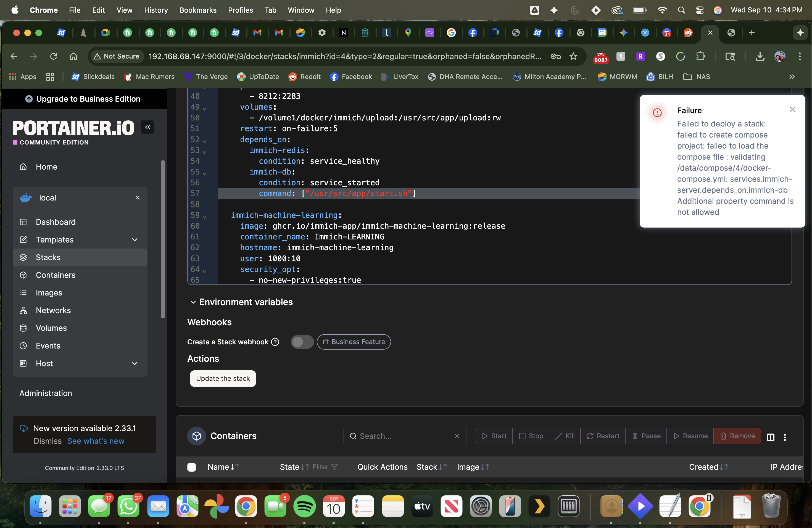Show hidden bookmarks overflow chevron

(792, 77)
